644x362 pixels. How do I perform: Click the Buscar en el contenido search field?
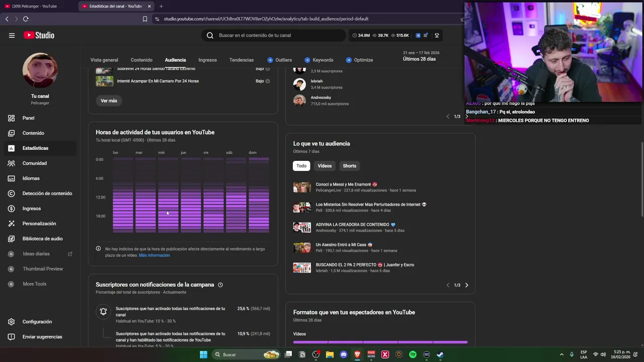pos(274,35)
